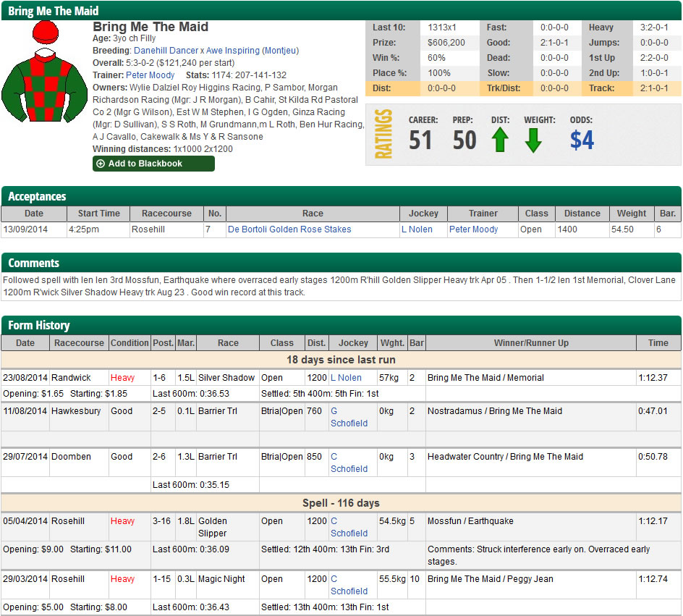
Task: Open C Schofield link in Magic Night row
Action: point(349,585)
